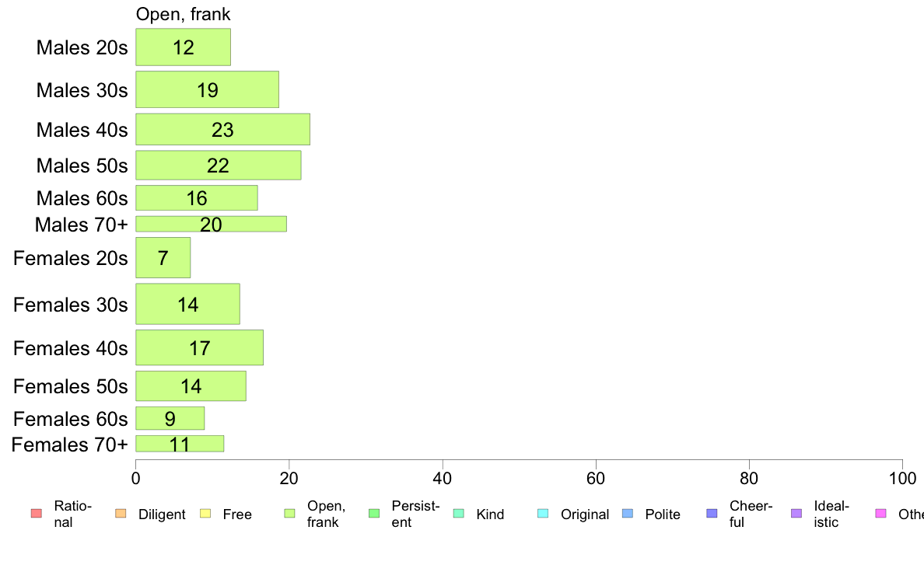Select the Males 70+ bar valued 20
Viewport: 924px width, 572px height.
pyautogui.click(x=211, y=224)
